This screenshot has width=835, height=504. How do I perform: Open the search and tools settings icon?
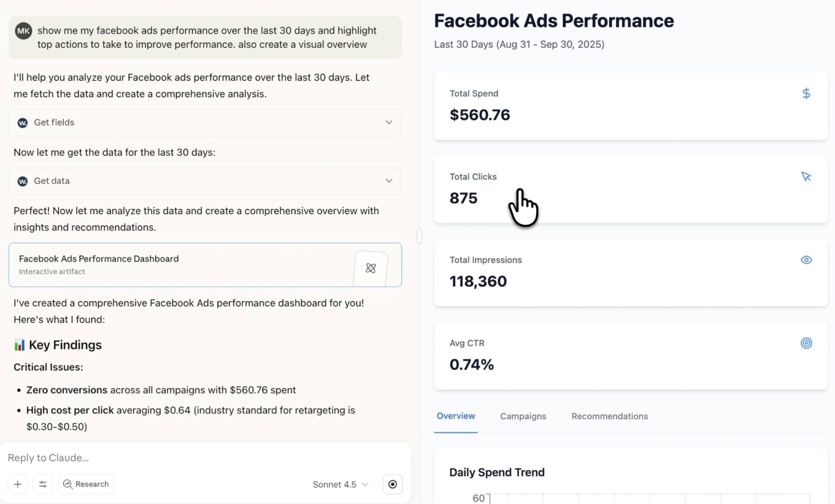click(x=43, y=484)
